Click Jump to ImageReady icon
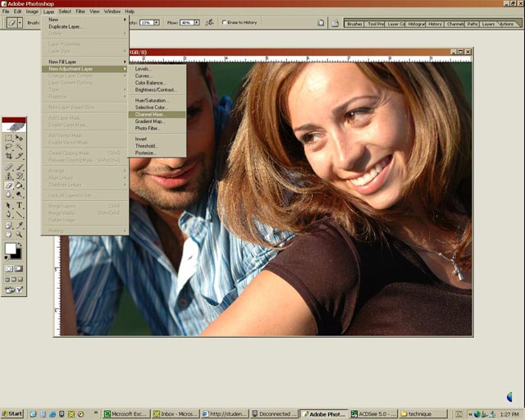The image size is (525, 420). (x=14, y=290)
